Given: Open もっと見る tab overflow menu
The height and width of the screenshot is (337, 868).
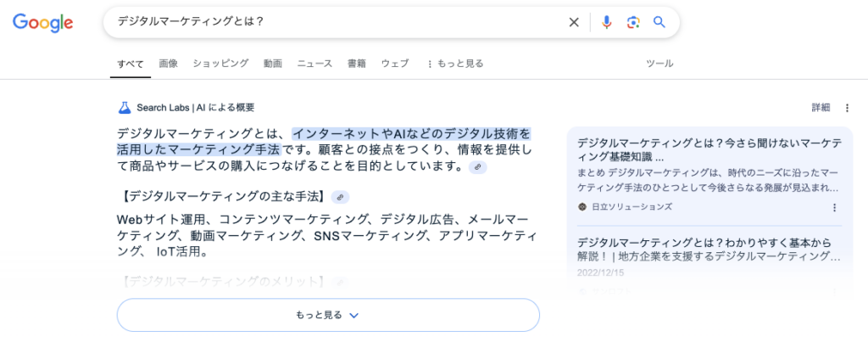Looking at the screenshot, I should 454,64.
